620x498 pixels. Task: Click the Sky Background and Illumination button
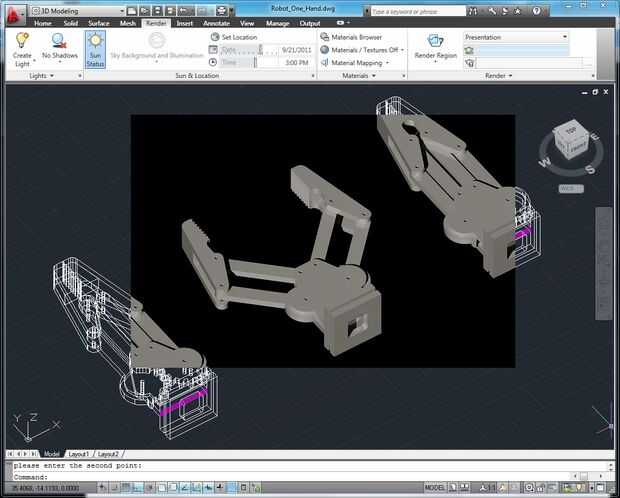click(157, 48)
